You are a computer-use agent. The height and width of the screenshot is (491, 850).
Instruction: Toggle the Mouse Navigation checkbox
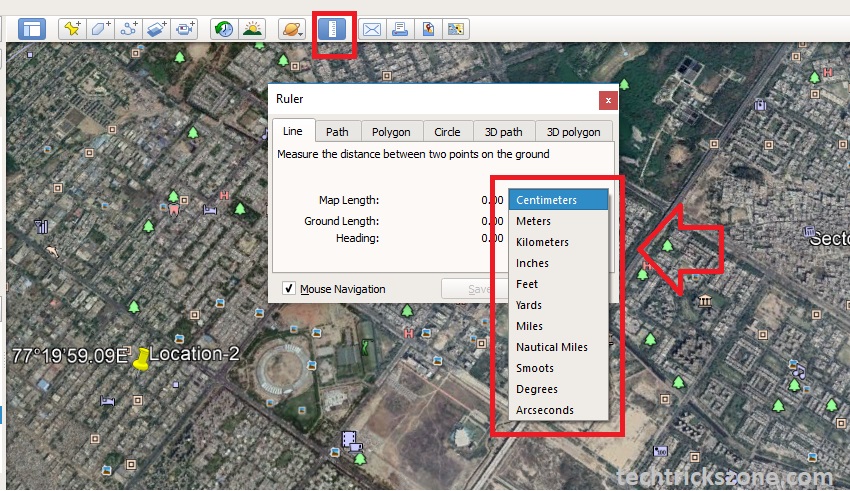289,289
